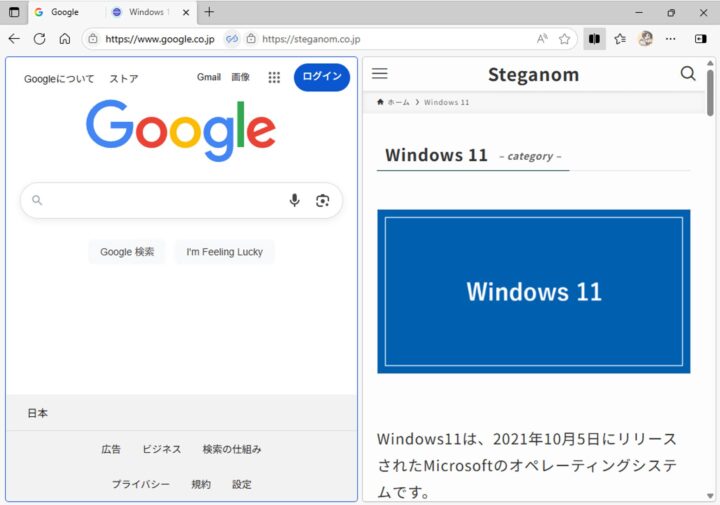720x505 pixels.
Task: Open the 広告 footer link
Action: click(111, 449)
